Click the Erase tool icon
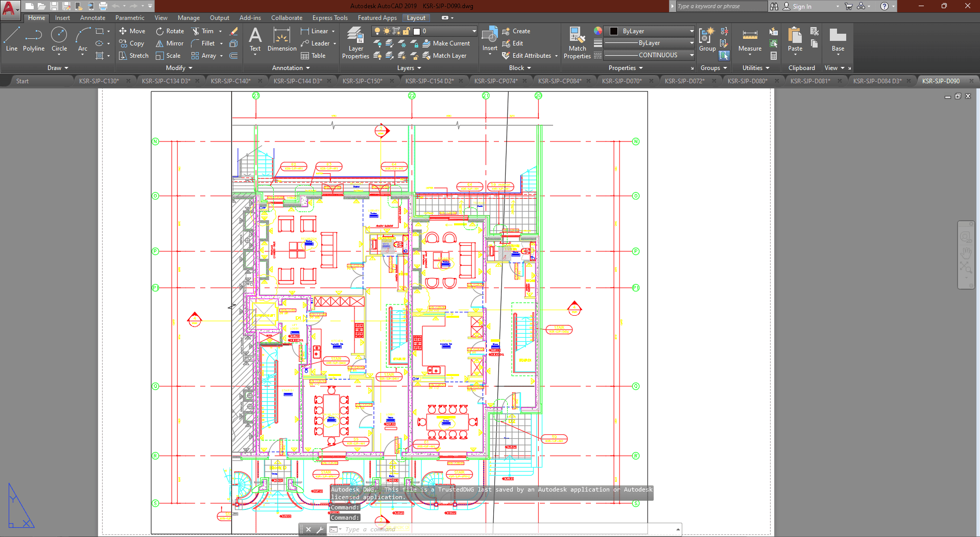This screenshot has height=537, width=980. 234,31
